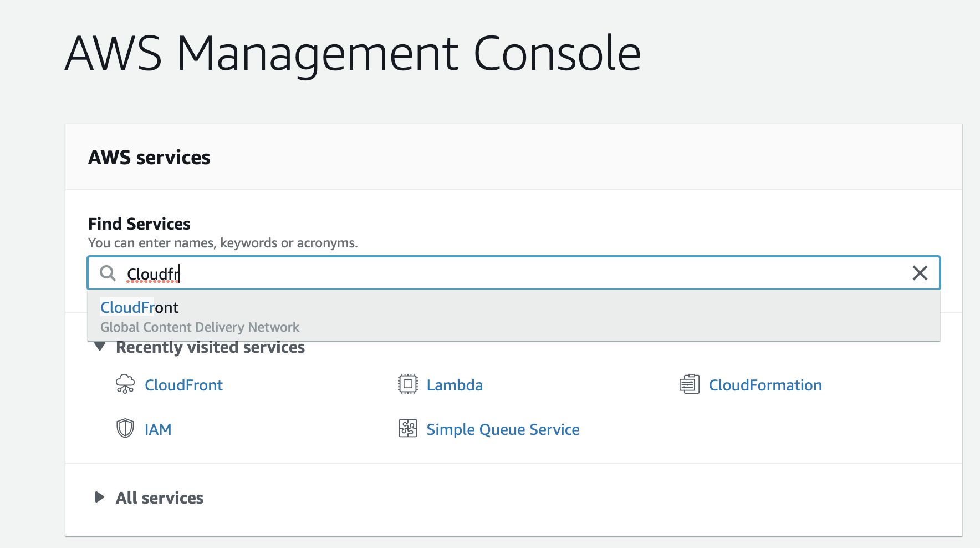Click the Lambda chip icon
The height and width of the screenshot is (548, 980).
click(408, 384)
